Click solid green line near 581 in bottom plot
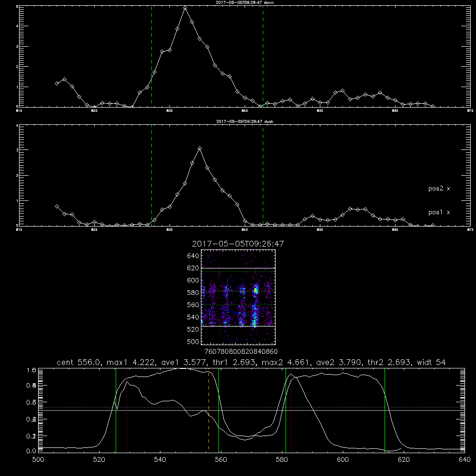The width and height of the screenshot is (476, 476). point(286,410)
